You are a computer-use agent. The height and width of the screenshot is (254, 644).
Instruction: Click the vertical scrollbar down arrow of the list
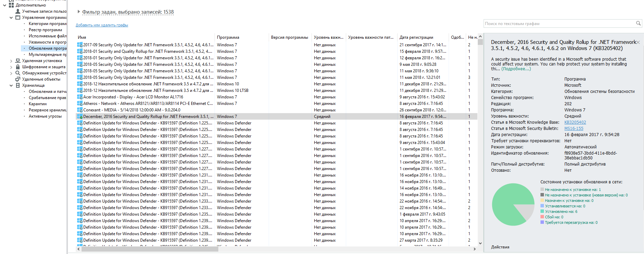[x=480, y=243]
